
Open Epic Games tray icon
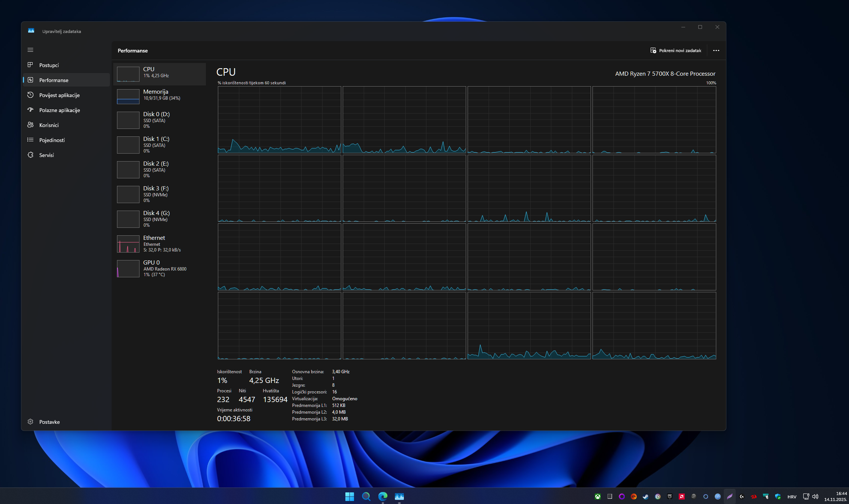tap(670, 497)
